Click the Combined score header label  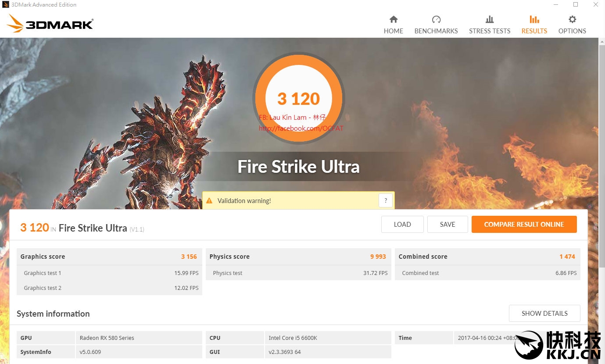click(x=423, y=257)
